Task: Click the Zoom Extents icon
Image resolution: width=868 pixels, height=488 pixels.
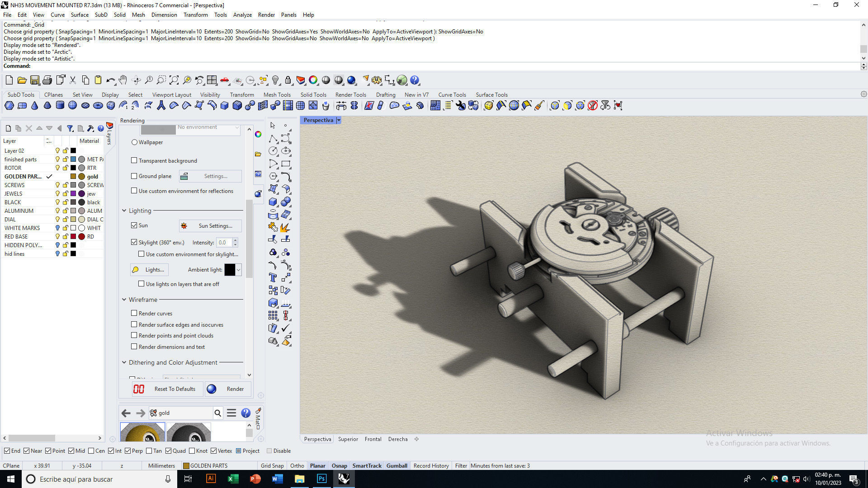Action: click(x=174, y=80)
